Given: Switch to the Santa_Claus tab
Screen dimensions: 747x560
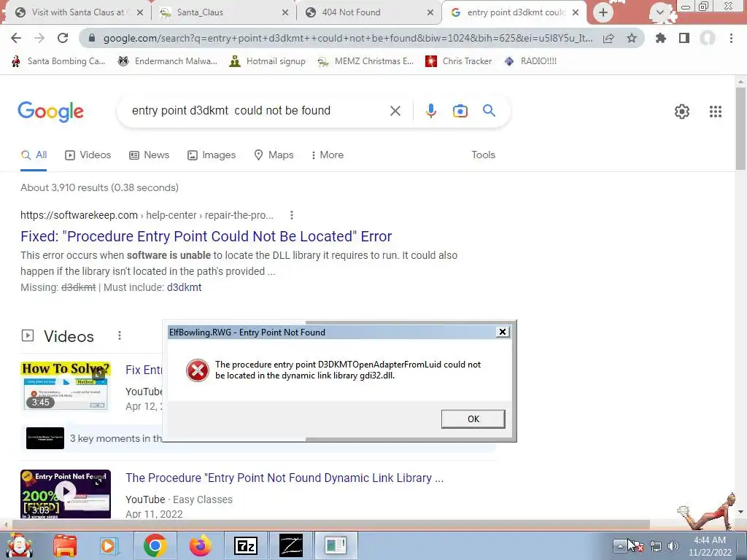Looking at the screenshot, I should (223, 12).
